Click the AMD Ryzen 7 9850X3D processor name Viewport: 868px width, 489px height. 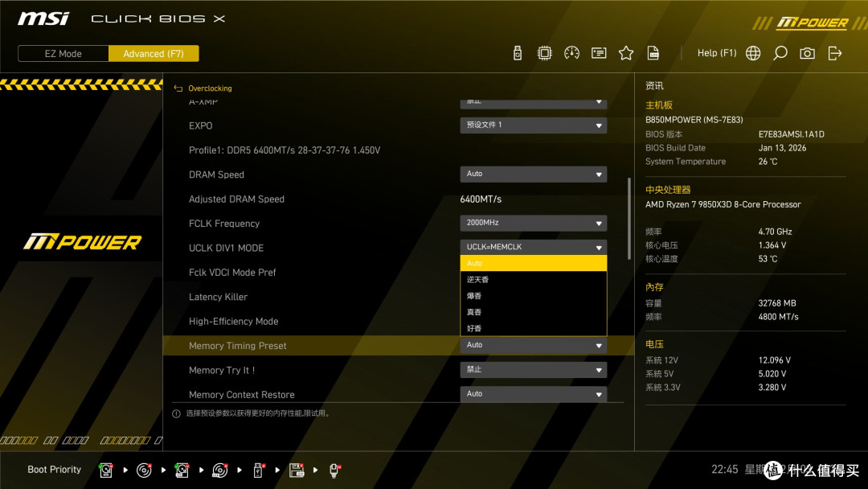point(723,204)
